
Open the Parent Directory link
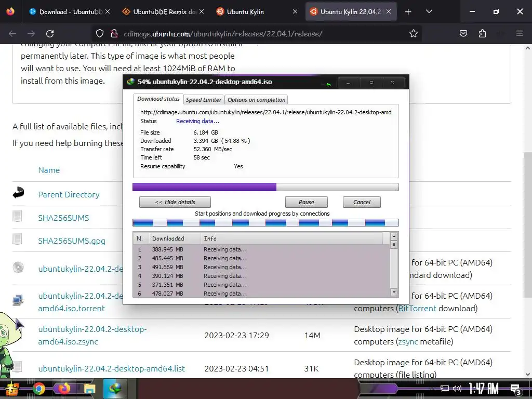tap(69, 194)
